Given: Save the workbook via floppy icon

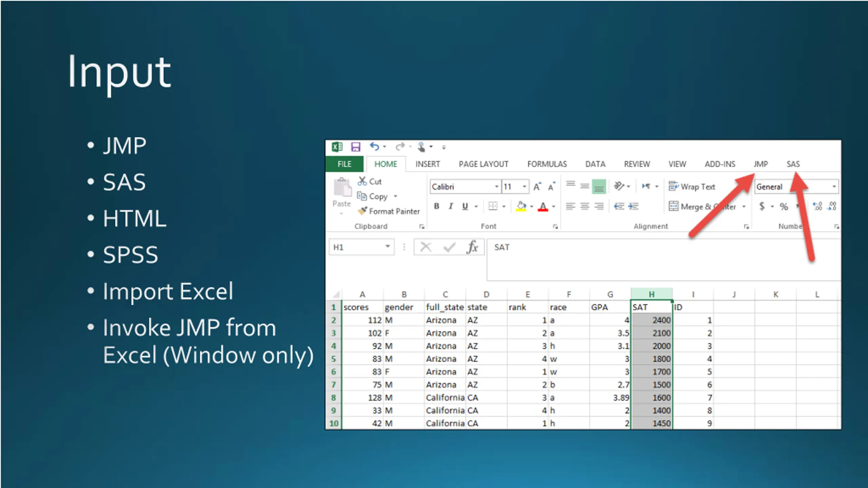Looking at the screenshot, I should [x=355, y=147].
